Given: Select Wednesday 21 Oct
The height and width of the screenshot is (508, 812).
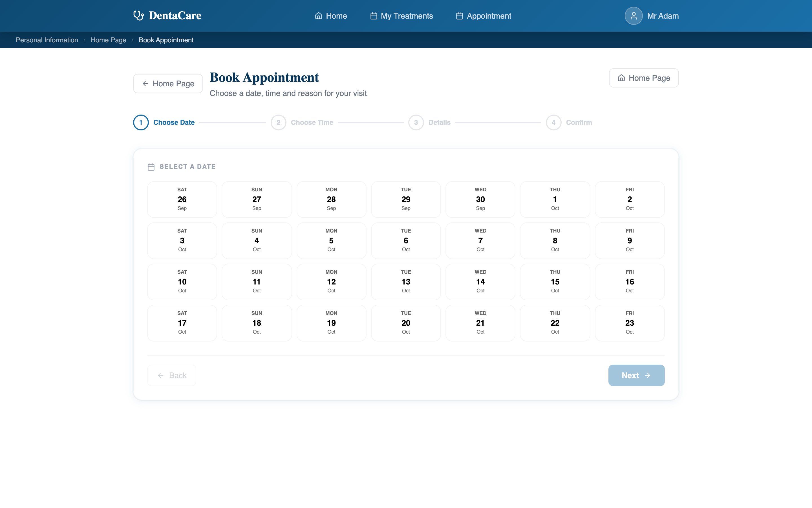Looking at the screenshot, I should click(480, 323).
